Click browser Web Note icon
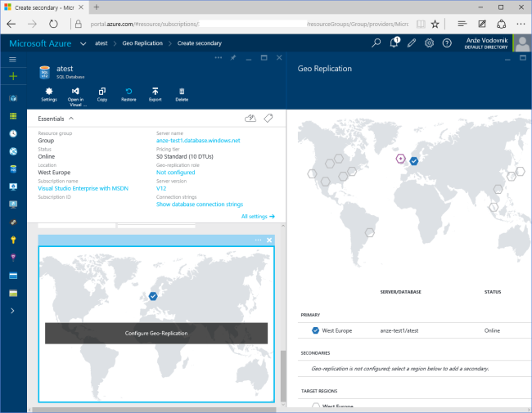The image size is (532, 413). tap(482, 24)
